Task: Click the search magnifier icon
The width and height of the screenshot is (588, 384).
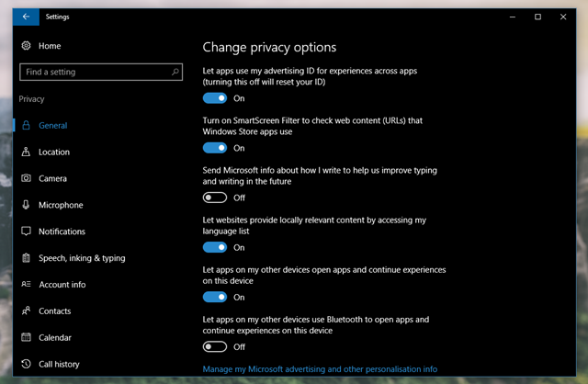Action: point(175,72)
